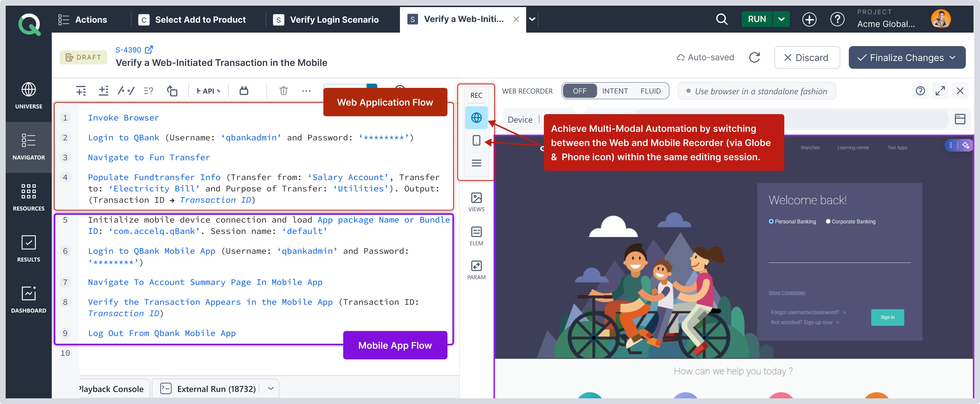Click the recorder help question mark icon

coord(920,90)
